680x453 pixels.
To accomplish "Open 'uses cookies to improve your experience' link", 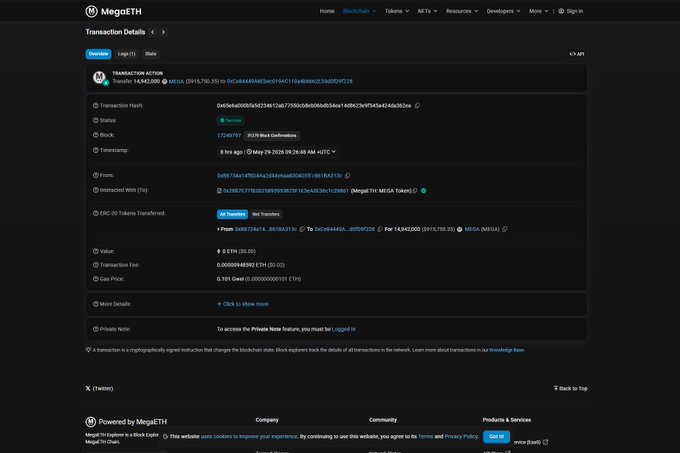I will (x=249, y=437).
